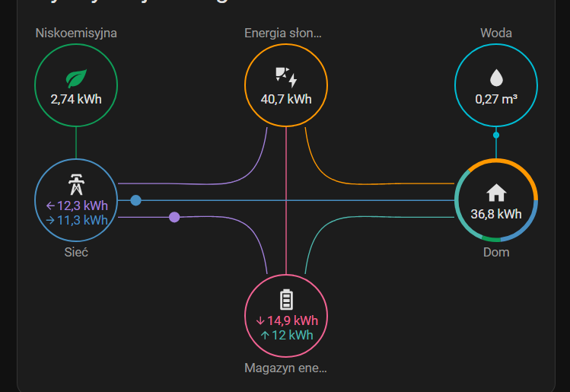The image size is (570, 392).
Task: Click the 11,3 kWh grid import value
Action: click(77, 220)
